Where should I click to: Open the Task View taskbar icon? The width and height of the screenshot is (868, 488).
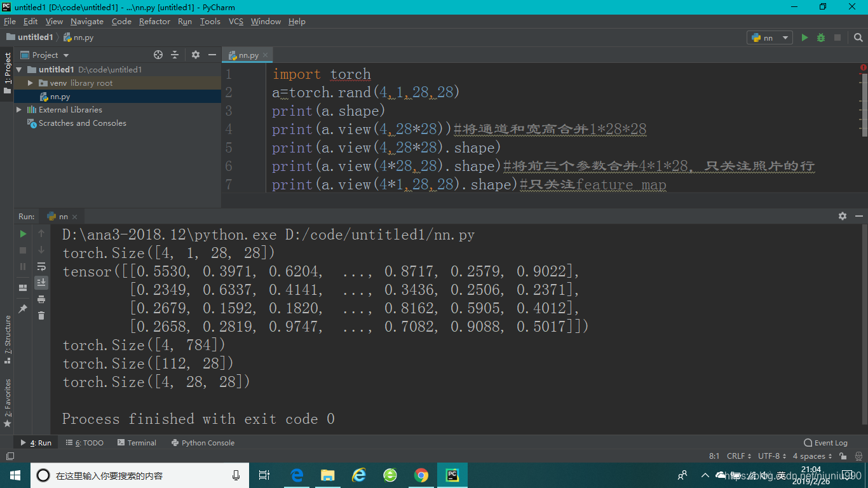pos(265,475)
